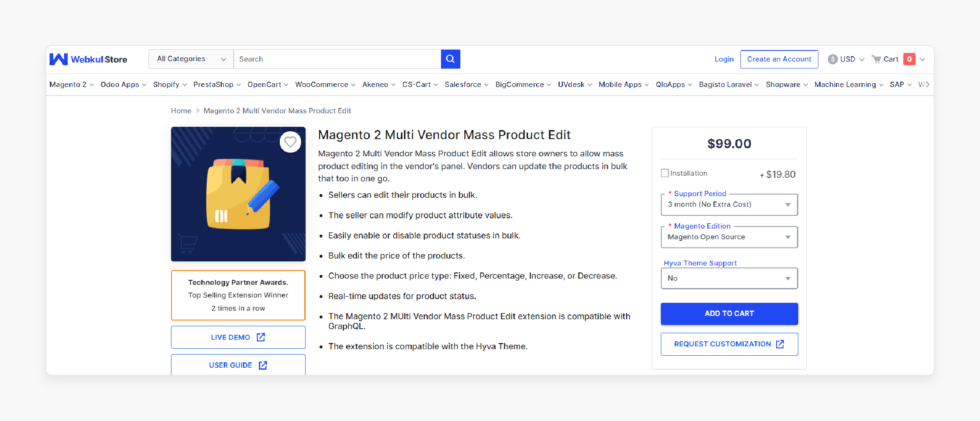
Task: Open the USER GUIDE link
Action: 238,365
